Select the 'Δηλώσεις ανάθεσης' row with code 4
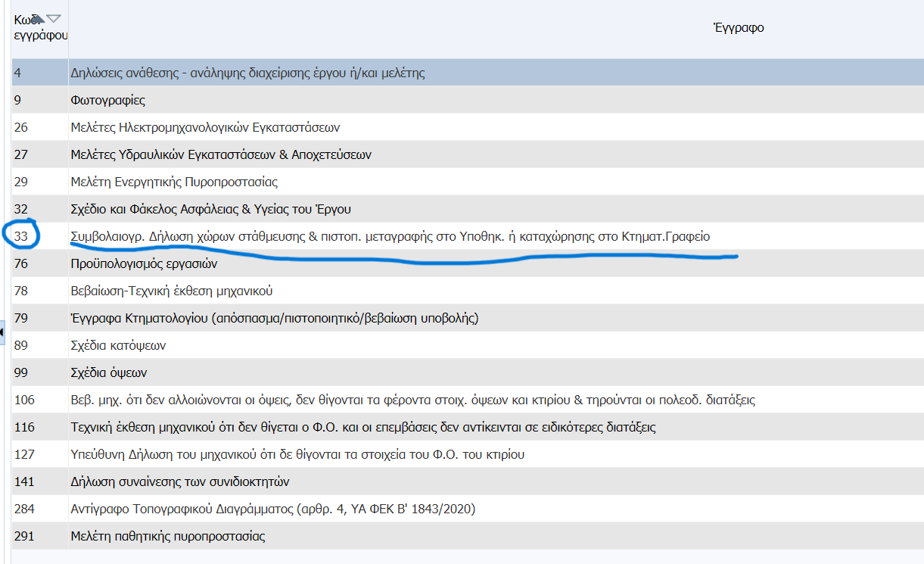This screenshot has height=564, width=924. (247, 73)
